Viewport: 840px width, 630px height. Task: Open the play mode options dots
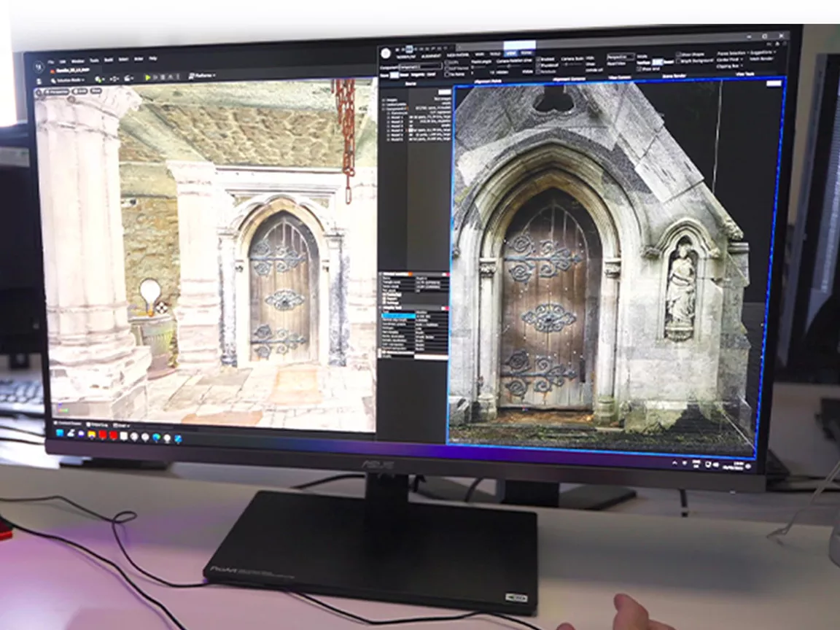pos(179,77)
